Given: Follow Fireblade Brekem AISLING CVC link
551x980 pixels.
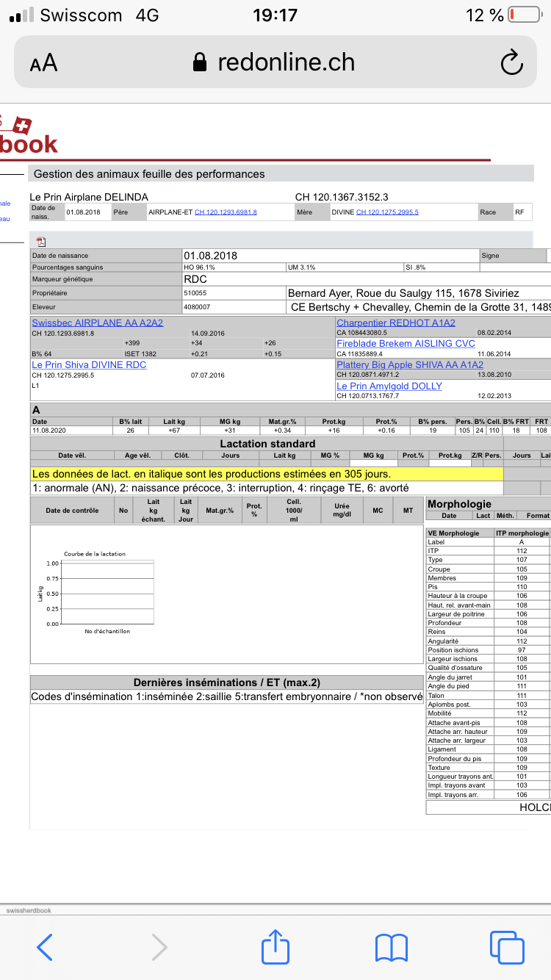Looking at the screenshot, I should 406,344.
